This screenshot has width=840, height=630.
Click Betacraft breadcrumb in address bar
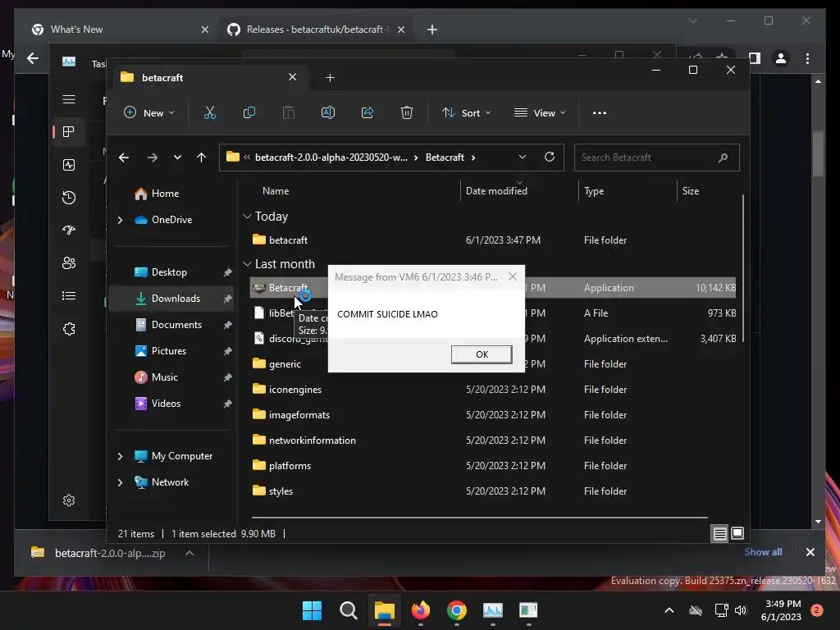445,157
